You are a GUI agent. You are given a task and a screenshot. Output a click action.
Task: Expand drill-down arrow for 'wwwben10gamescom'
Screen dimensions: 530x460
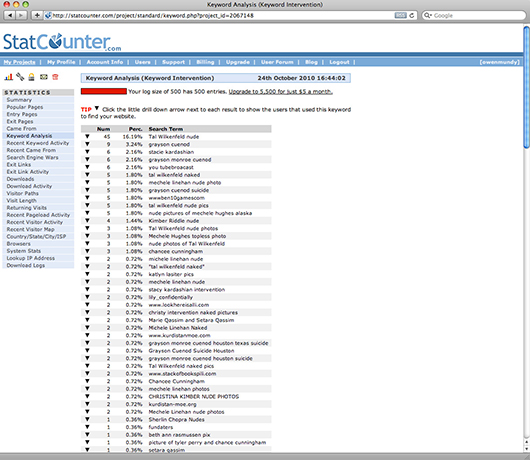[87, 198]
